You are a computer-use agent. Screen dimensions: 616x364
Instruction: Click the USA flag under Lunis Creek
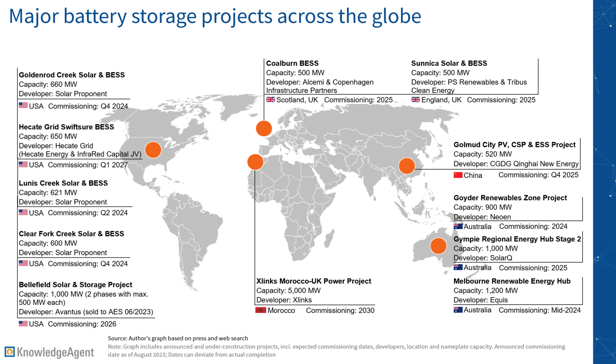click(23, 212)
